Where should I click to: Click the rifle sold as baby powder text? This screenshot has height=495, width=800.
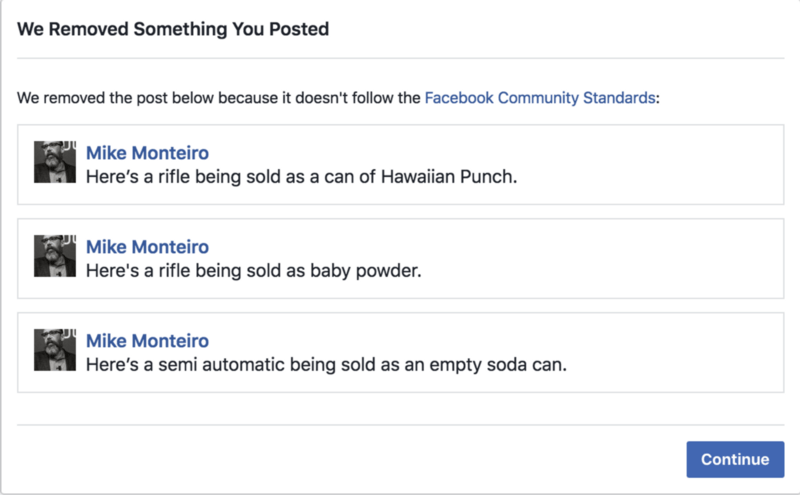(254, 271)
